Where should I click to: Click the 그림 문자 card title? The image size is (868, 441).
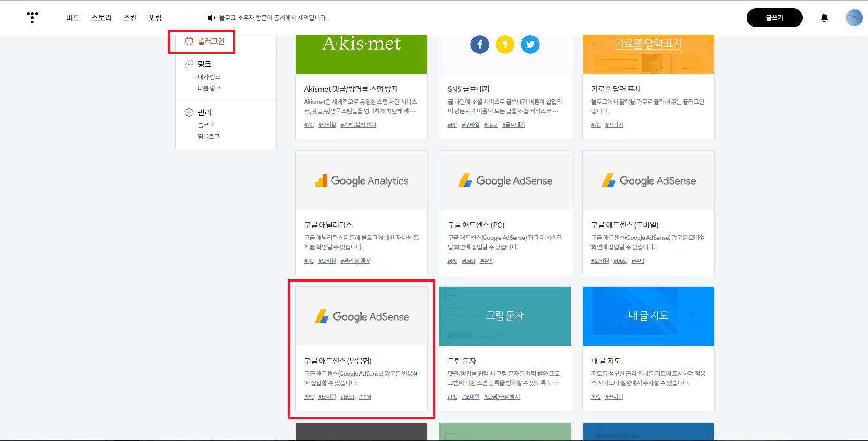point(462,361)
